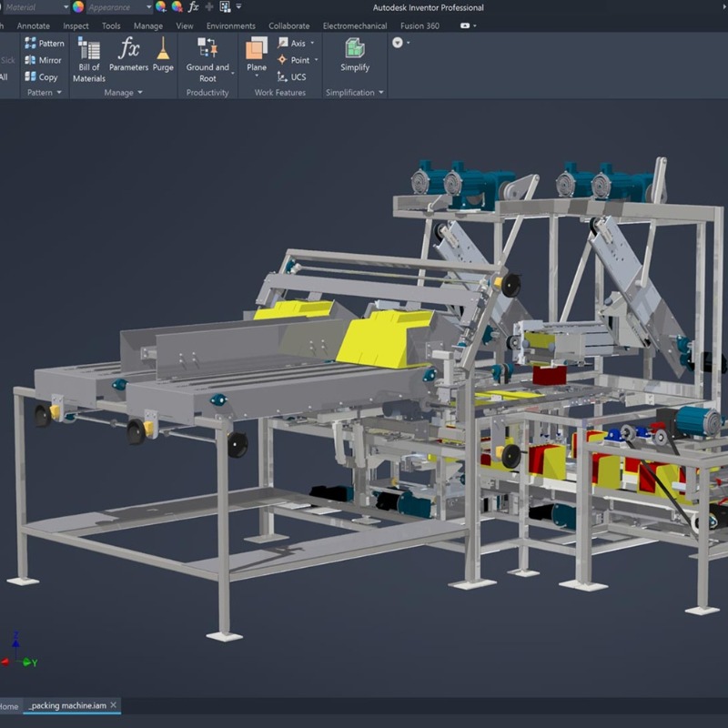728x728 pixels.
Task: Switch to the Environments ribbon tab
Action: pyautogui.click(x=231, y=25)
